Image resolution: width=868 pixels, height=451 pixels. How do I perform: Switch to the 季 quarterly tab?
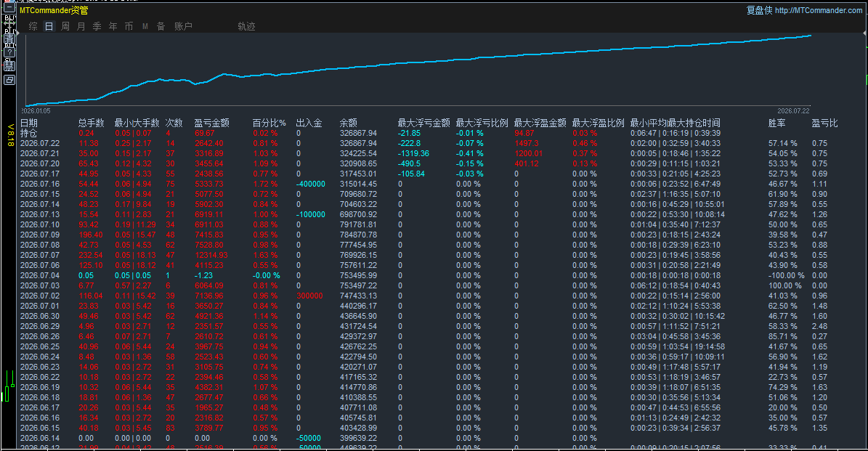click(97, 26)
